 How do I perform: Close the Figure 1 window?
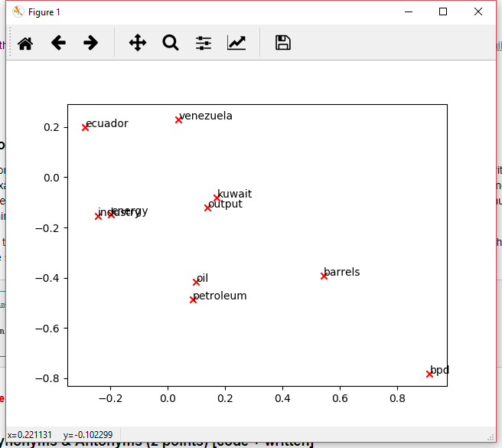[x=478, y=11]
